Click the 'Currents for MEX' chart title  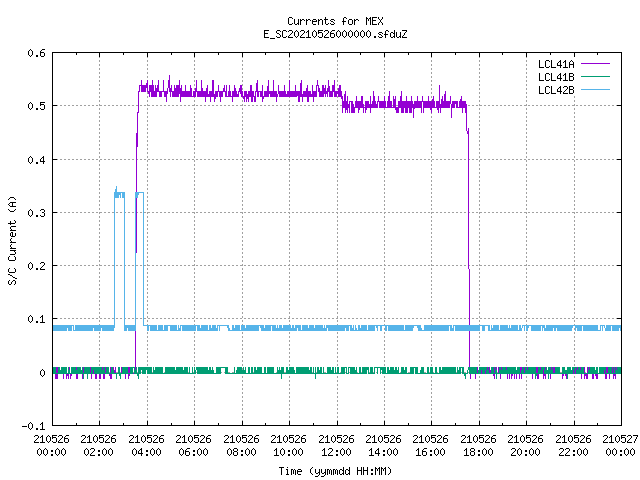tap(335, 21)
